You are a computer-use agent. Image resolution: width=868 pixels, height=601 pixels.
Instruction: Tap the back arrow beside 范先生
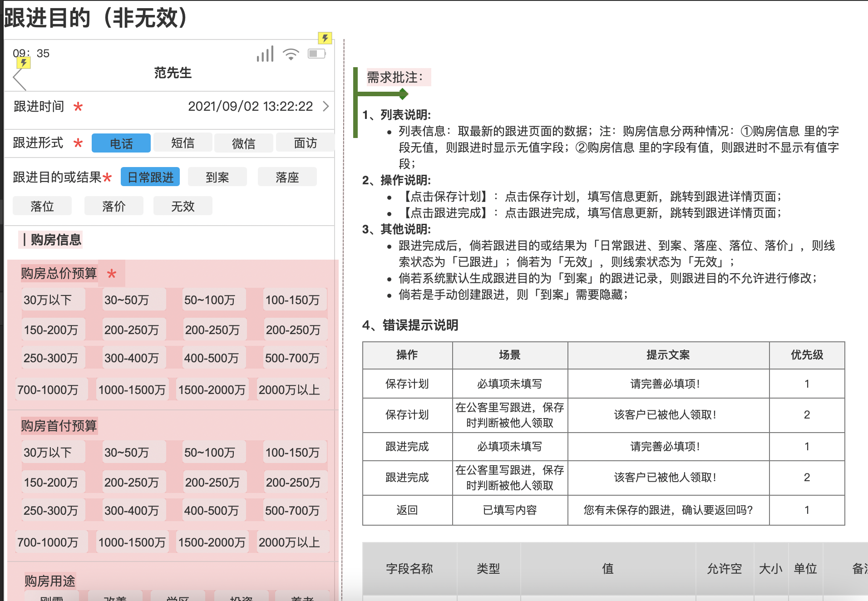point(20,80)
